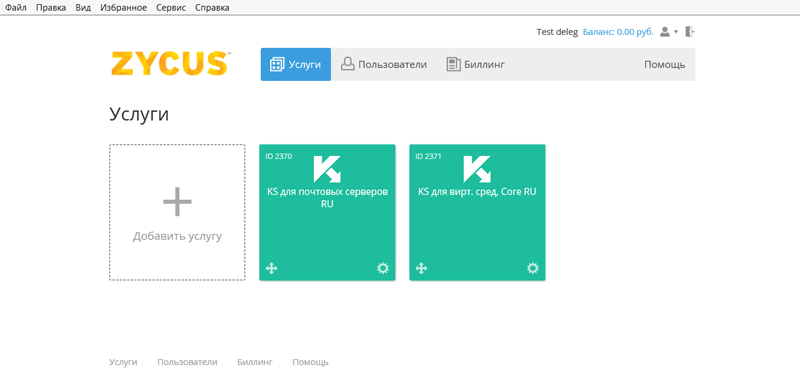Viewport: 800px width, 381px height.
Task: Open settings gear on service ID 2371
Action: (x=533, y=268)
